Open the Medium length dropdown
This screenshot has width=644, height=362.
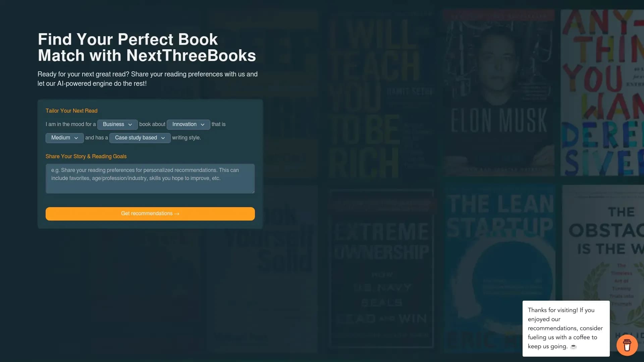point(64,138)
